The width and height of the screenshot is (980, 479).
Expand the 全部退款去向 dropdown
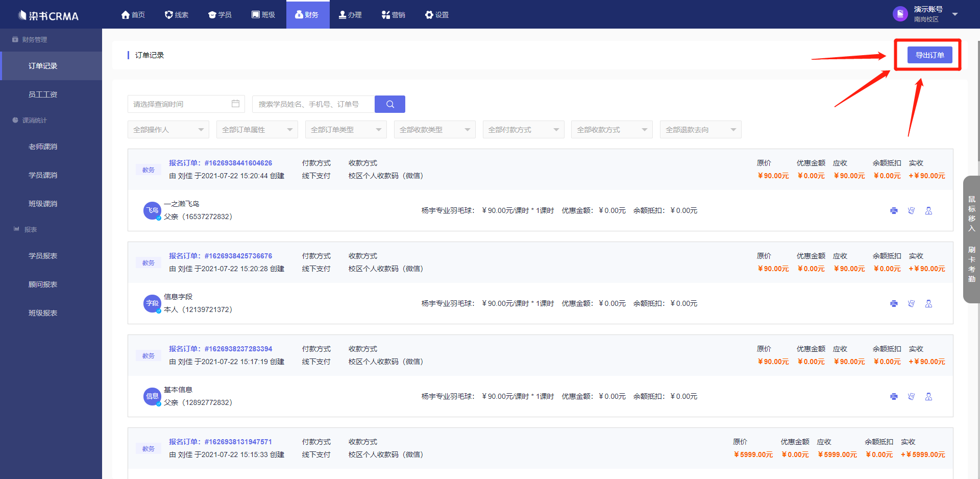(x=701, y=130)
